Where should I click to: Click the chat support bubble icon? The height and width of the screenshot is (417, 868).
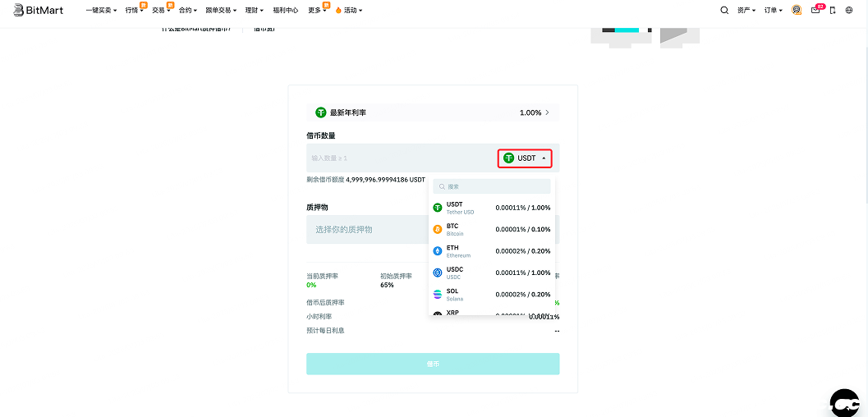844,402
